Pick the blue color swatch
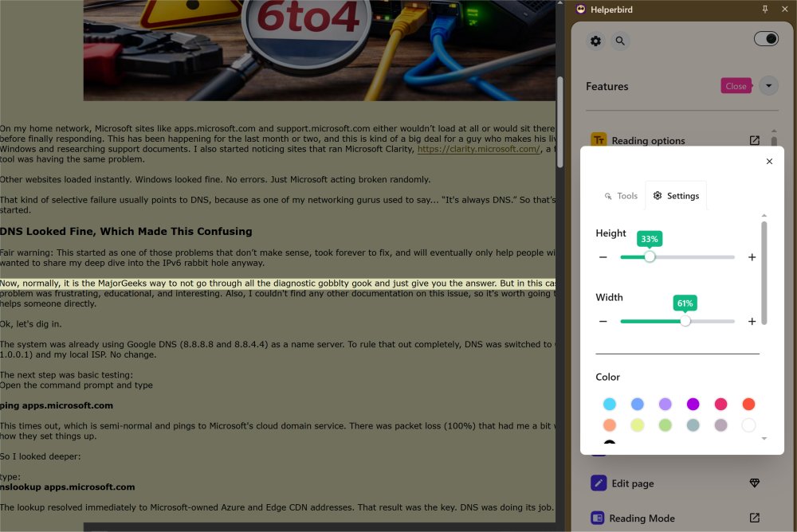 [638, 404]
